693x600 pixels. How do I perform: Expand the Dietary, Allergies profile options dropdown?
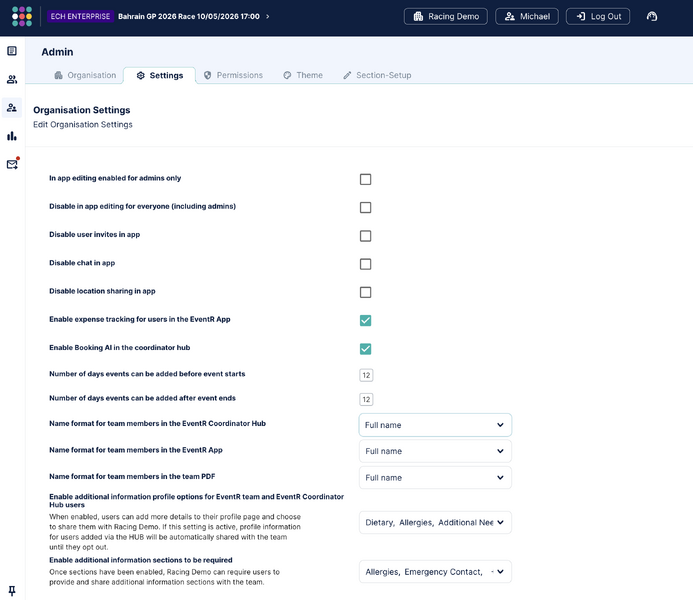click(435, 522)
